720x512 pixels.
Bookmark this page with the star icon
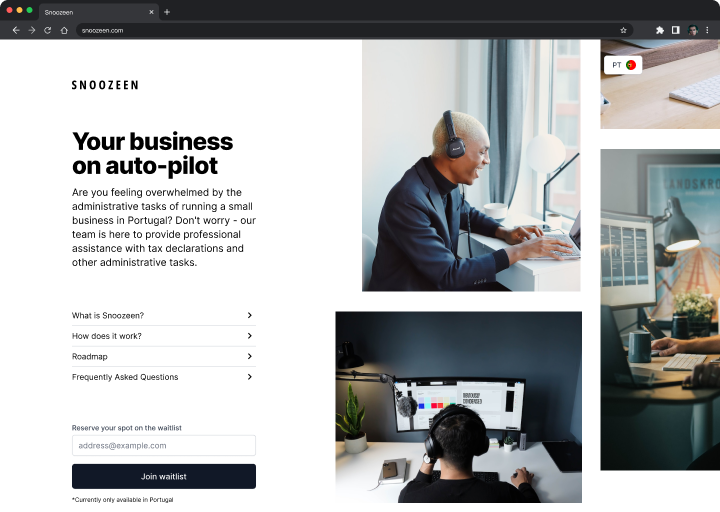click(x=623, y=30)
